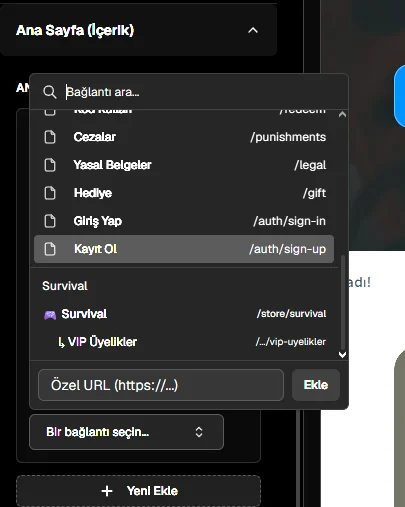Click the plus icon beside Yeni Ekle
The width and height of the screenshot is (405, 507).
pyautogui.click(x=107, y=491)
